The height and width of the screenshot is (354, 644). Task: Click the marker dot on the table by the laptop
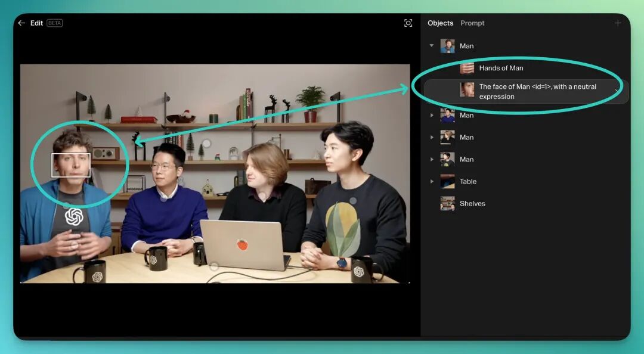click(x=214, y=266)
